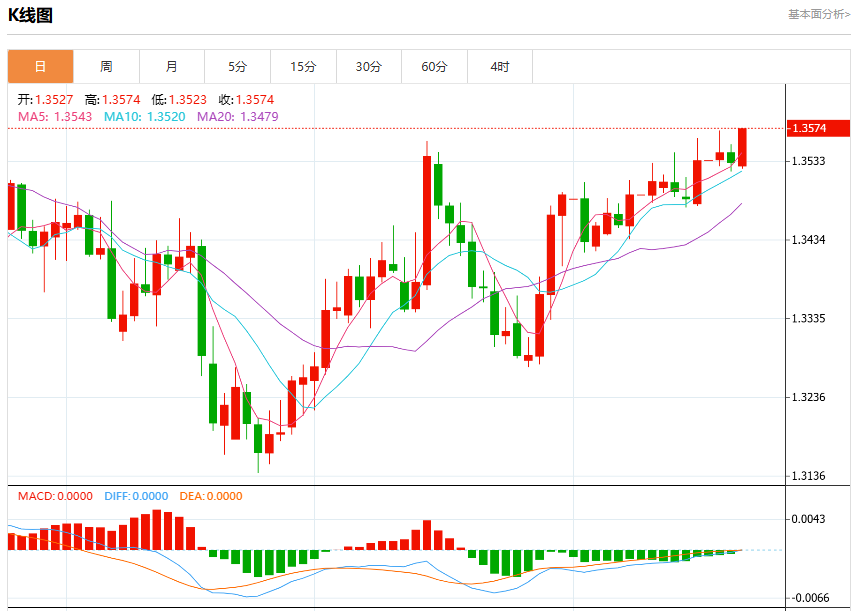This screenshot has width=856, height=611.
Task: Click the MA5 indicator label
Action: click(55, 116)
